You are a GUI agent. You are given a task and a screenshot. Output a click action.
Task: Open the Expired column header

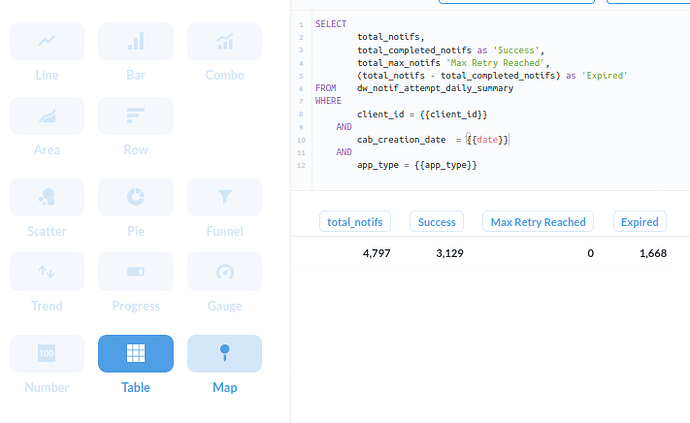coord(639,221)
